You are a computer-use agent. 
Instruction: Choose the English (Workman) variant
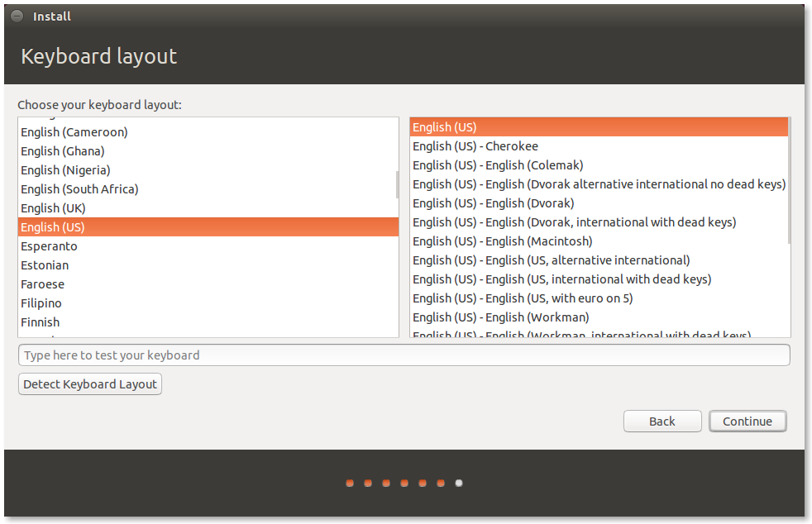coord(599,317)
